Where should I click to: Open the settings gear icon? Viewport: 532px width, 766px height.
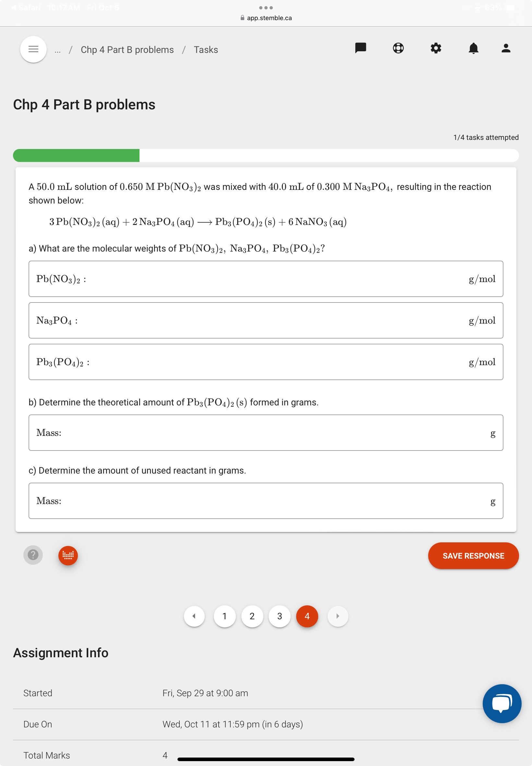tap(436, 49)
